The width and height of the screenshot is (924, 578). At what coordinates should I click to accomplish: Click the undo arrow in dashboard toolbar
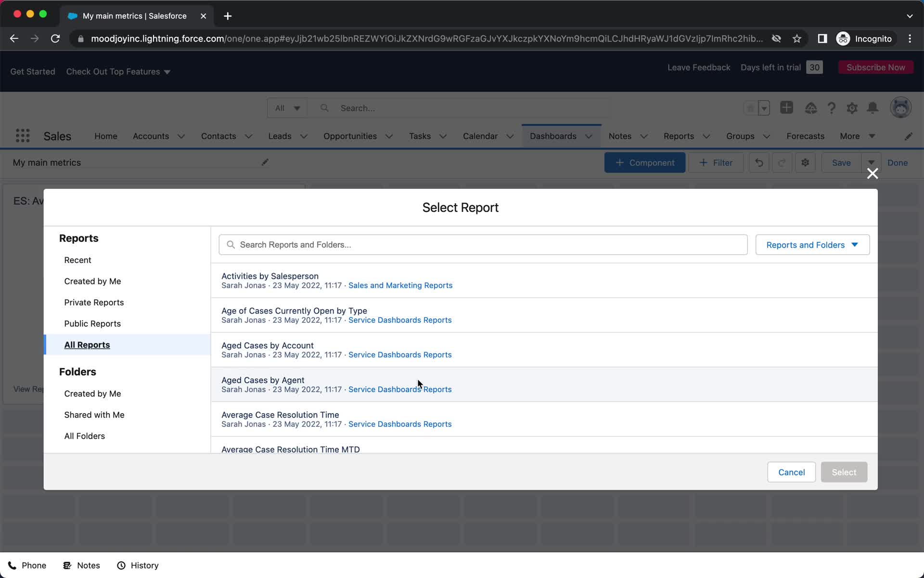pos(759,163)
